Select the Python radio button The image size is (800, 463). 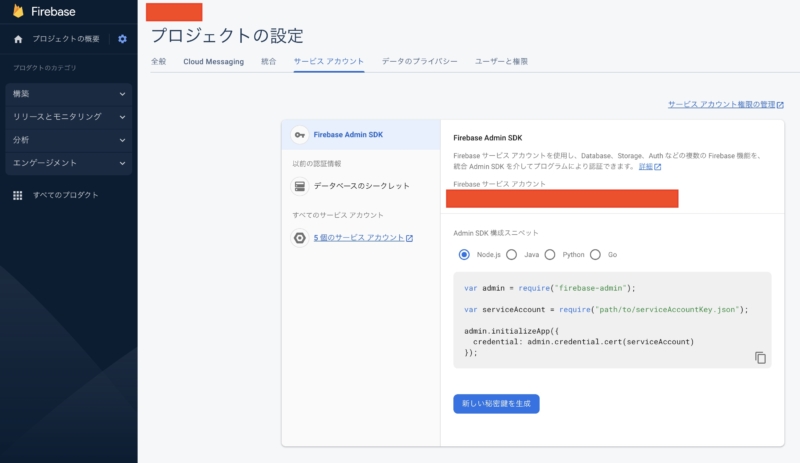point(550,255)
